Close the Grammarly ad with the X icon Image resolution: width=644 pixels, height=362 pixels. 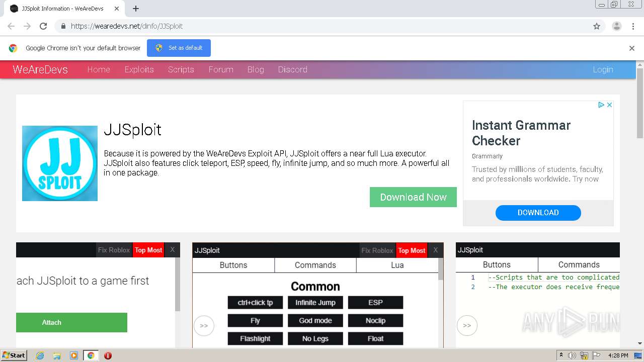click(x=609, y=105)
